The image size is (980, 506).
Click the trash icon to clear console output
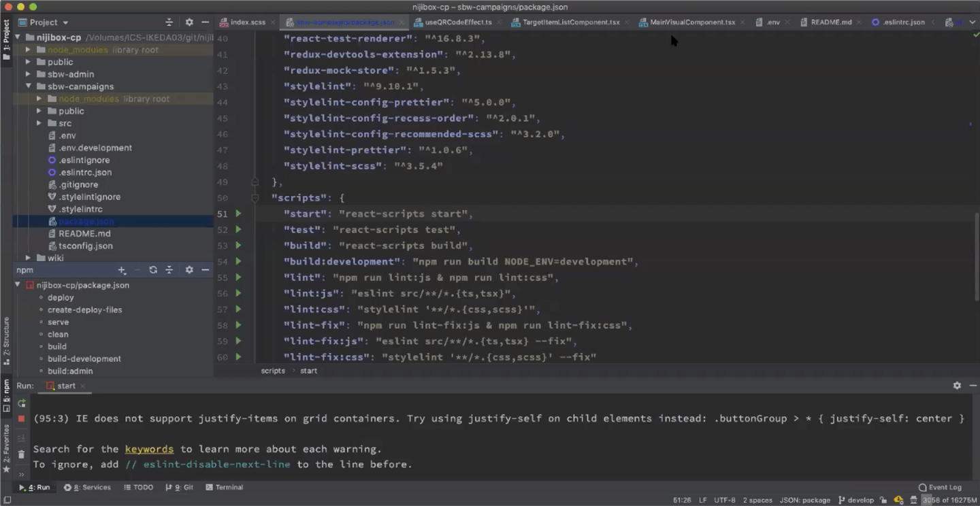(x=21, y=454)
